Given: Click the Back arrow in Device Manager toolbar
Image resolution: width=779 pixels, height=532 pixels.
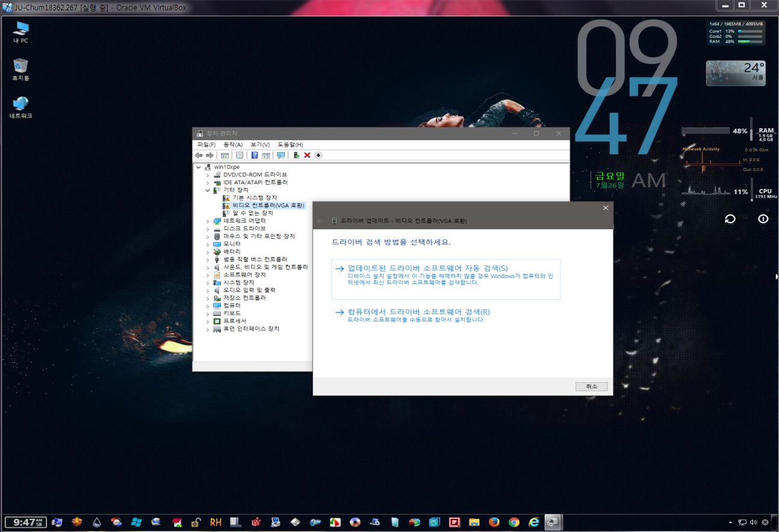Looking at the screenshot, I should pos(199,155).
